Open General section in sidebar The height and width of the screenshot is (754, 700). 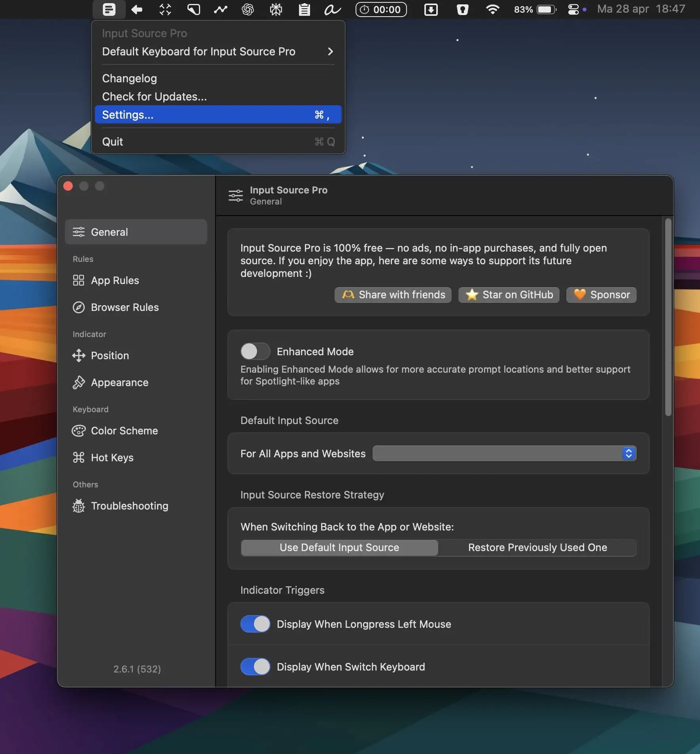click(x=136, y=232)
